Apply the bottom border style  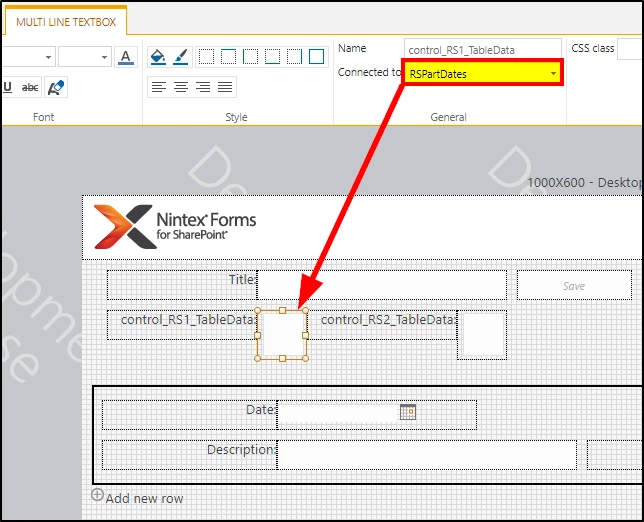pyautogui.click(x=272, y=57)
